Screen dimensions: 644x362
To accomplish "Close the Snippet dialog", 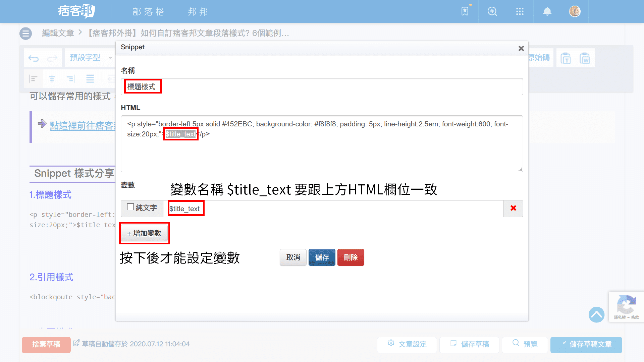I will [521, 49].
